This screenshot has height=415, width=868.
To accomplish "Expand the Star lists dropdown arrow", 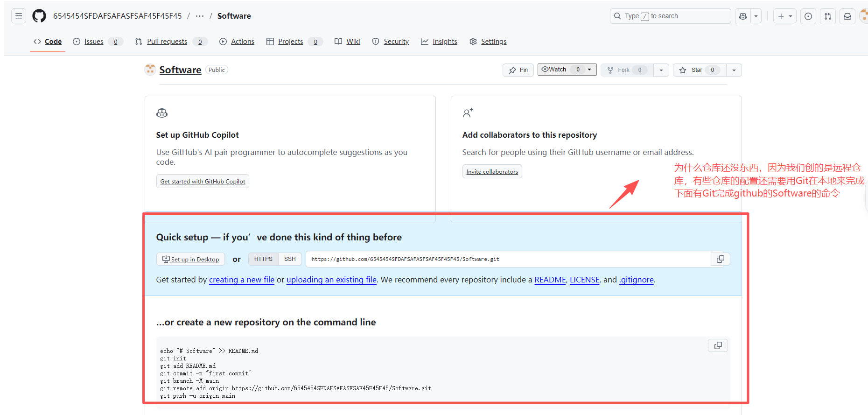I will coord(734,70).
